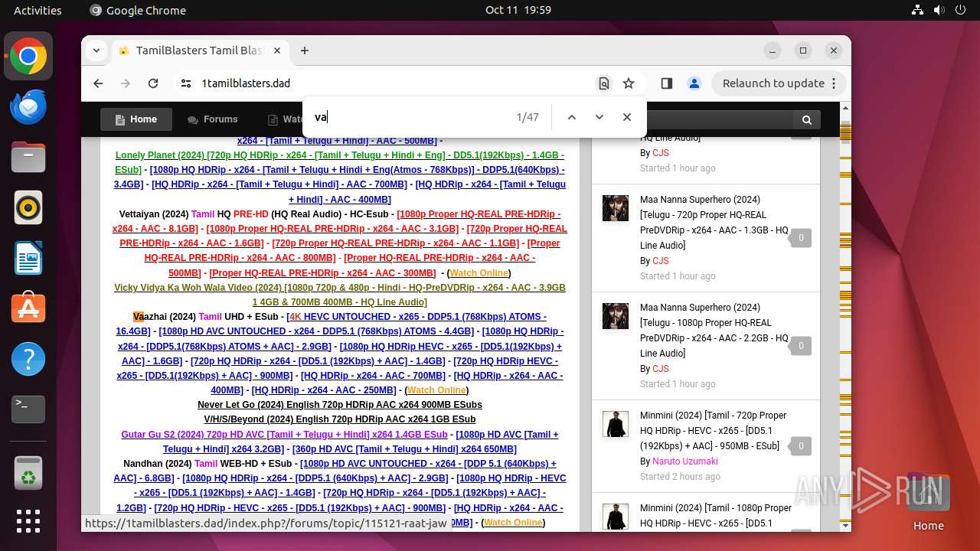
Task: Open Never Let Go (2024) English link
Action: coord(340,405)
